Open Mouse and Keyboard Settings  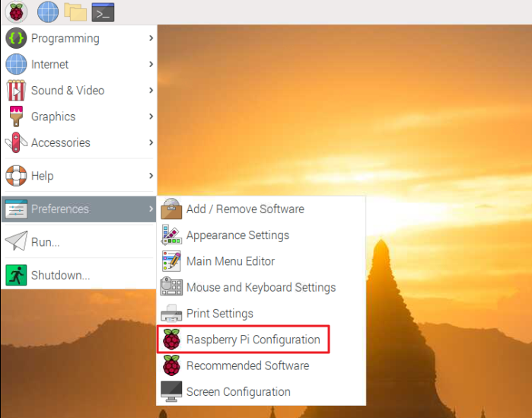point(261,287)
